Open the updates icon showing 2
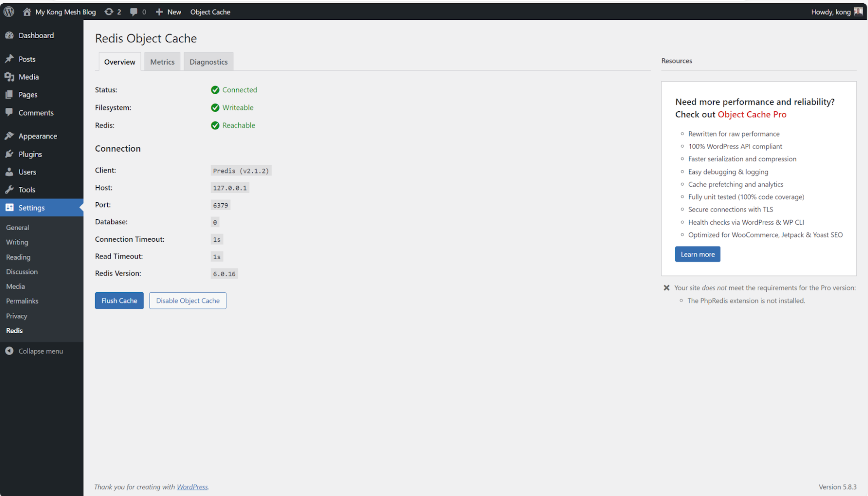Screen dimensions: 868x496 [109, 12]
